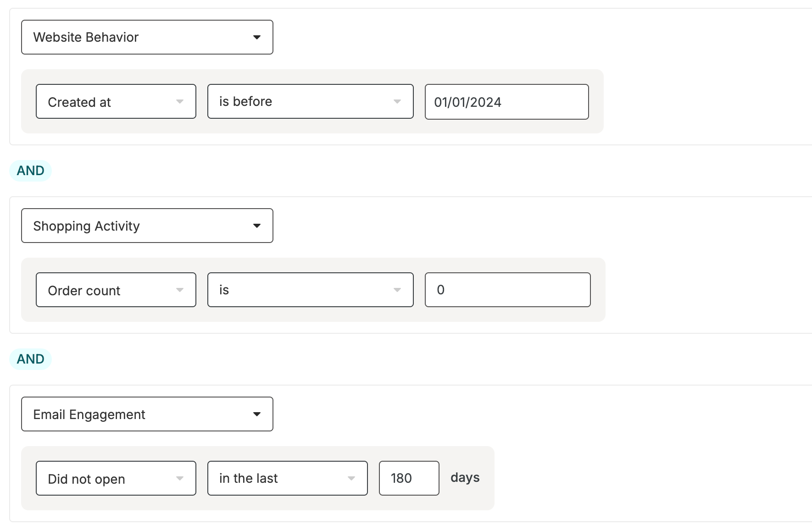812x530 pixels.
Task: Click the Order count chevron arrow
Action: 180,290
